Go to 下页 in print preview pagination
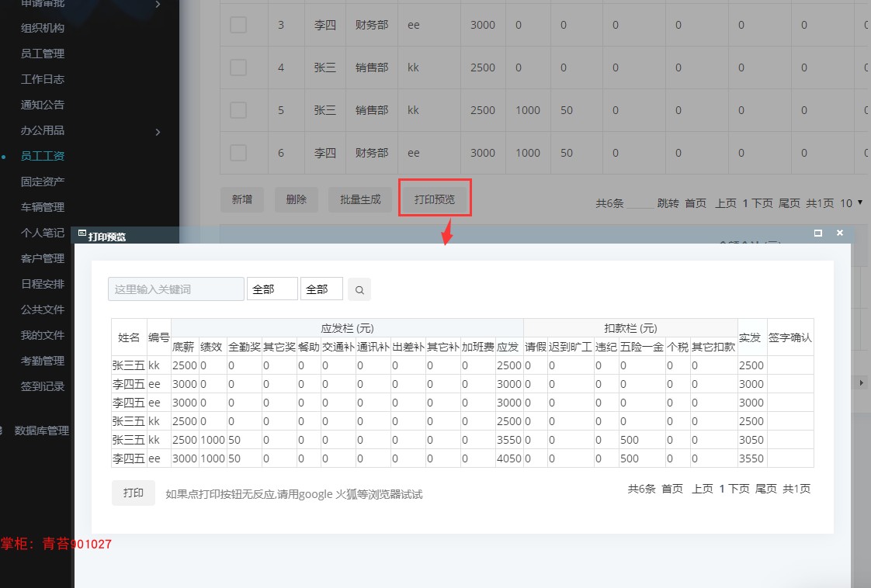 click(738, 489)
